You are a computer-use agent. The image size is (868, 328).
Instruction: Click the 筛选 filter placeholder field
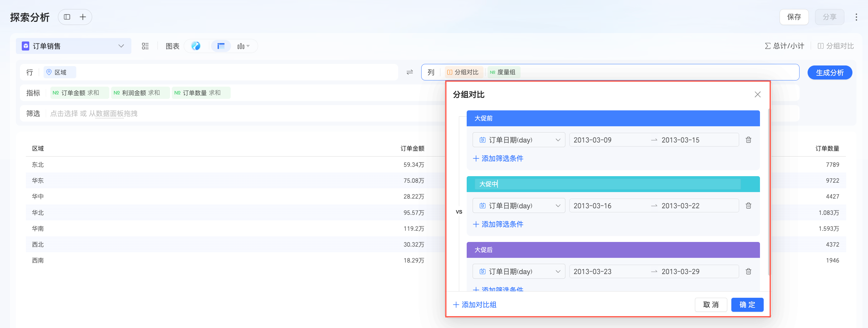pos(94,114)
